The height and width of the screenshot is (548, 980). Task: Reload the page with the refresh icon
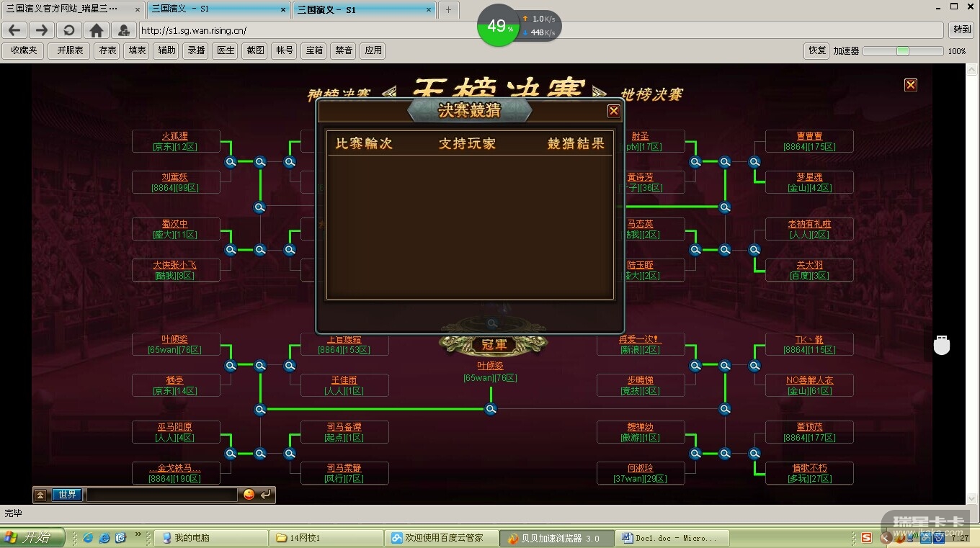coord(68,30)
